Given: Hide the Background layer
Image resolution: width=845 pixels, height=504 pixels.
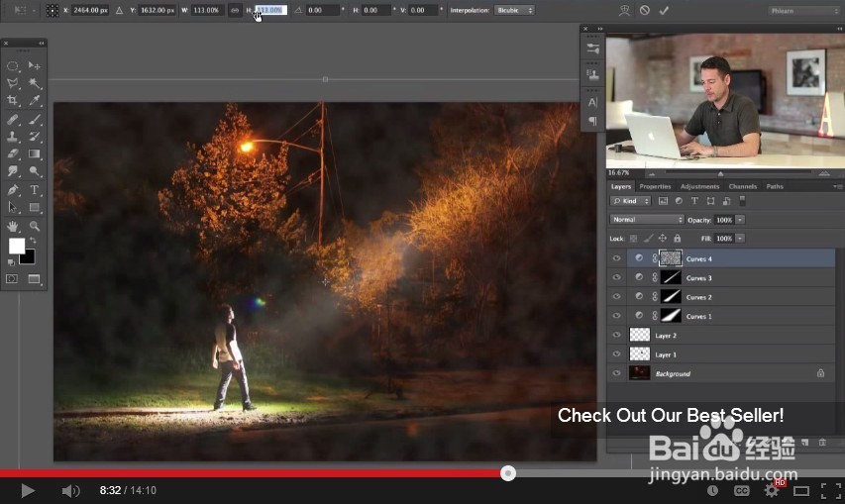Looking at the screenshot, I should [616, 373].
